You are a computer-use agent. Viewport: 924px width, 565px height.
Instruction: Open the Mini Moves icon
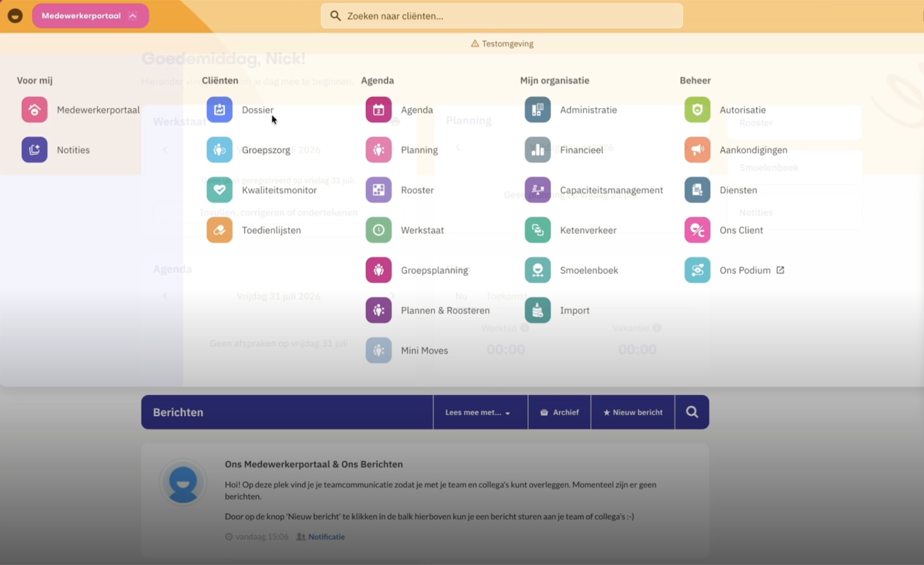[x=379, y=351]
